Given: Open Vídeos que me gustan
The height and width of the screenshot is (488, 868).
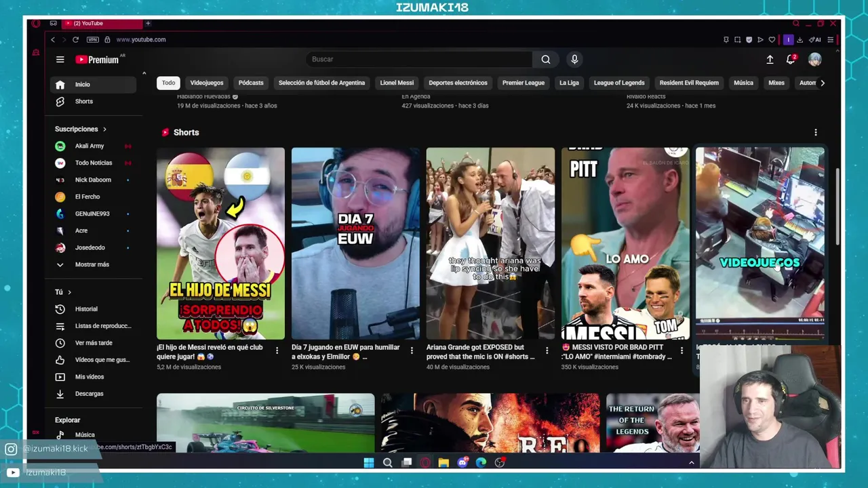Looking at the screenshot, I should click(x=93, y=360).
